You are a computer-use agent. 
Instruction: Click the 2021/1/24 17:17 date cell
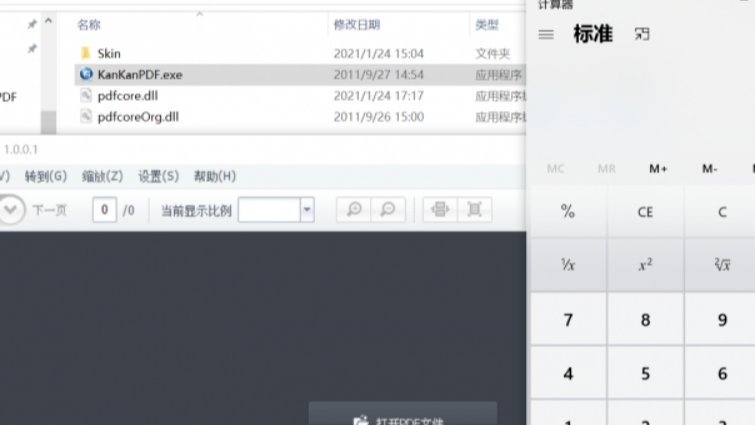pos(379,96)
